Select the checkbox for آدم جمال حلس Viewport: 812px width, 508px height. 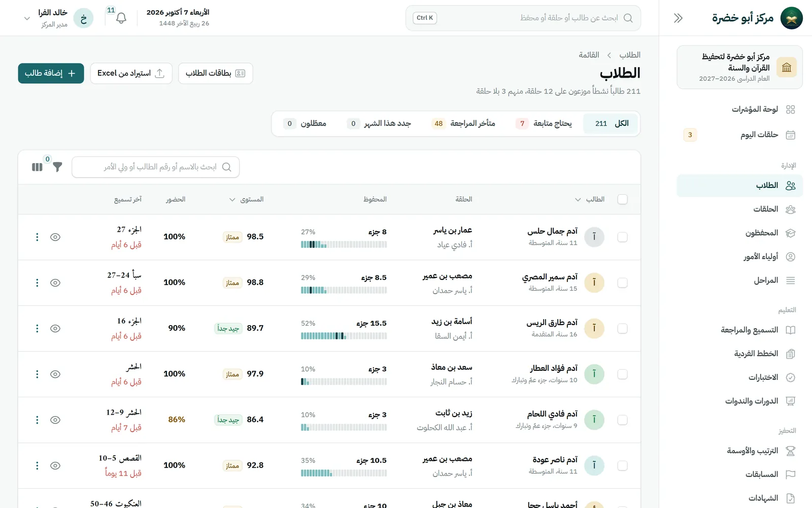622,237
